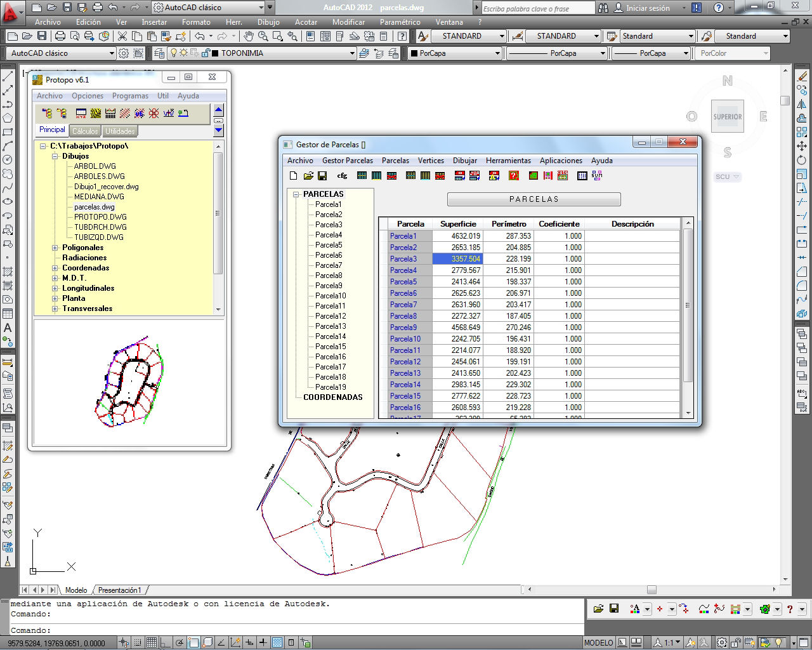This screenshot has height=650, width=812.
Task: Toggle the layer on/off lightbulb in layer dropdown
Action: pyautogui.click(x=174, y=53)
